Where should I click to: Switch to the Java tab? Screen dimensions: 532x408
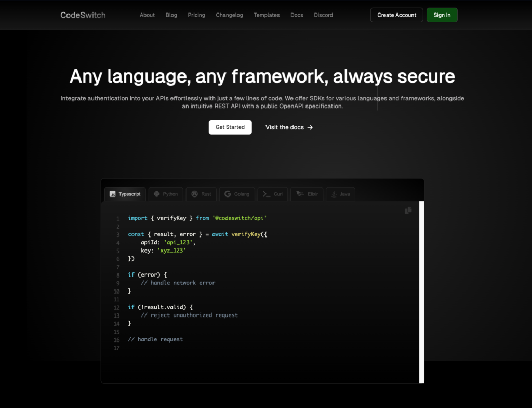(340, 194)
